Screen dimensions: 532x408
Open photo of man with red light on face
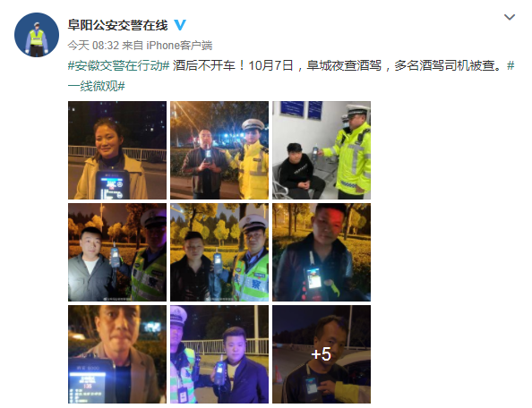point(322,252)
